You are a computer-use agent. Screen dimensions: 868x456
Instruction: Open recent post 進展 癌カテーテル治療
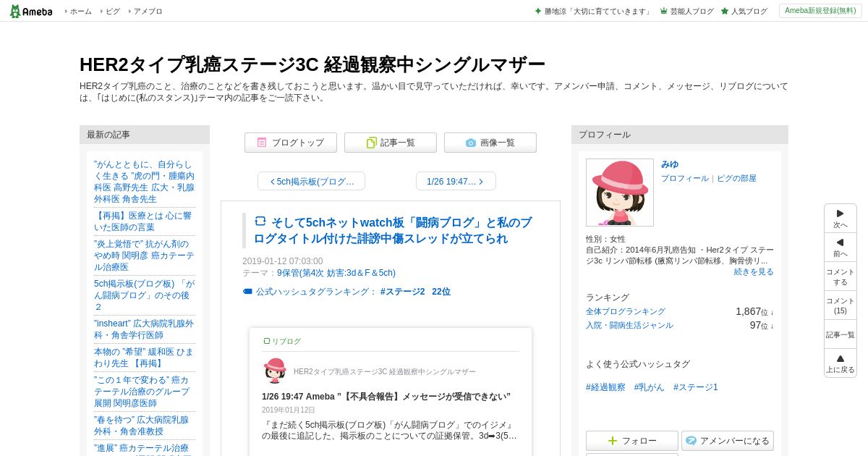144,449
